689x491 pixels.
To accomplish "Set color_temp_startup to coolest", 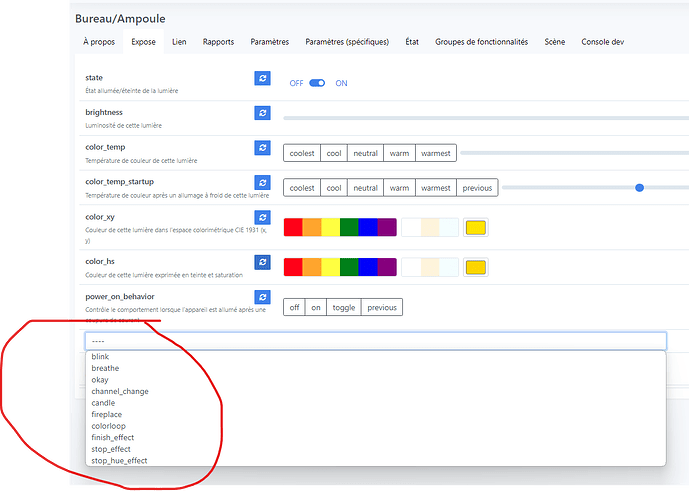I will (x=302, y=188).
